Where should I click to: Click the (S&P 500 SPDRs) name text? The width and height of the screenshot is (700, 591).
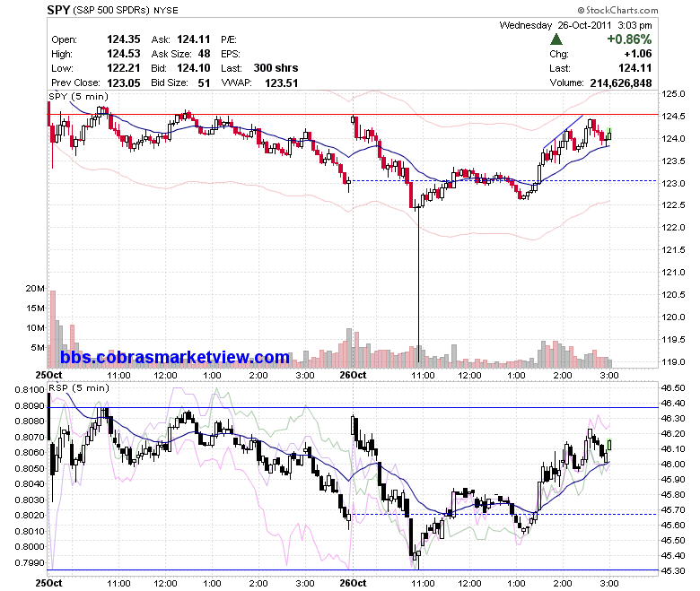tap(111, 10)
